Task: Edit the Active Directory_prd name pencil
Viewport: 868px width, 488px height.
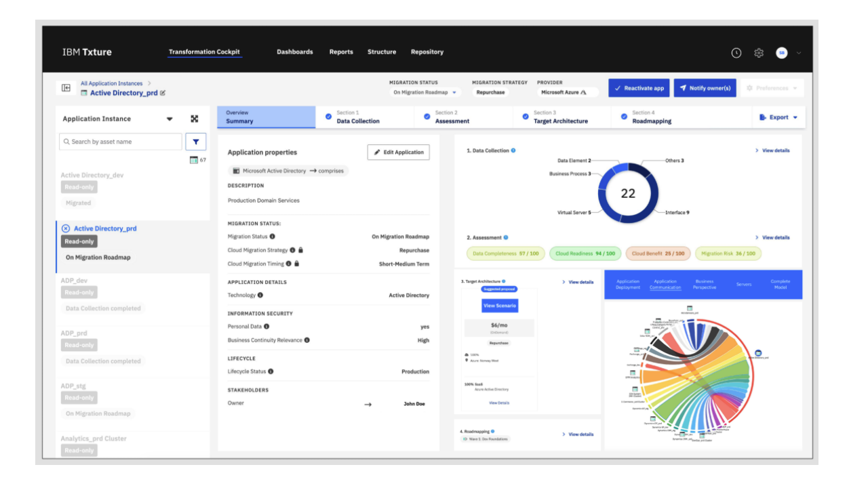Action: coord(163,93)
